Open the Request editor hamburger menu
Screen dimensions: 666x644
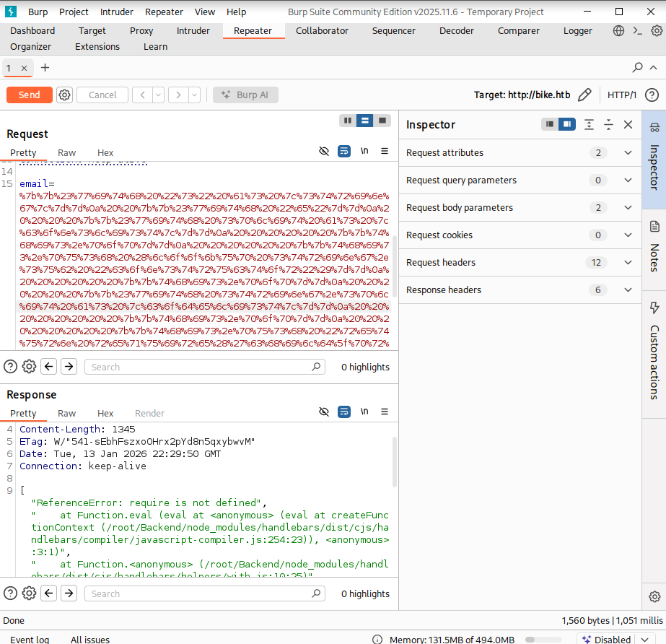[385, 151]
